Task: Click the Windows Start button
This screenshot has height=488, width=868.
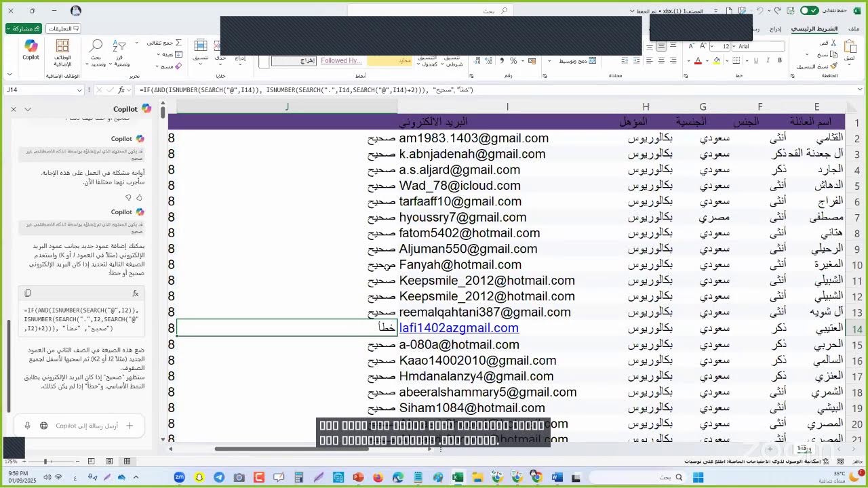Action: (698, 477)
